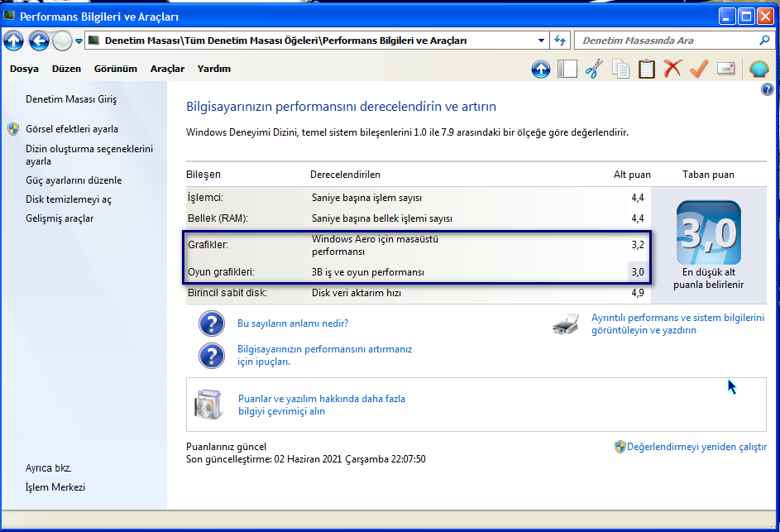This screenshot has width=780, height=532.
Task: Focus the 'Denetim Masasında Ara' search box
Action: (x=667, y=41)
